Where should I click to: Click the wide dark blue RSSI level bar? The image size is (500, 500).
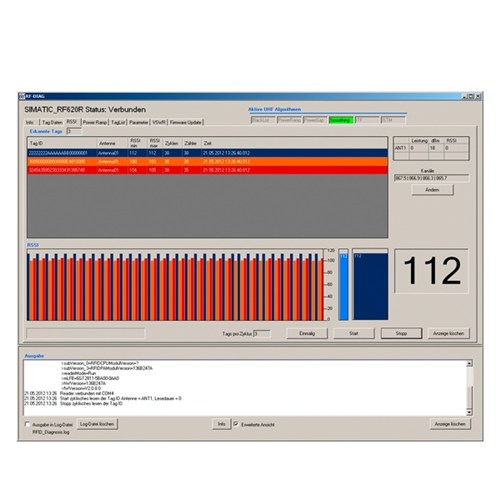pos(371,286)
